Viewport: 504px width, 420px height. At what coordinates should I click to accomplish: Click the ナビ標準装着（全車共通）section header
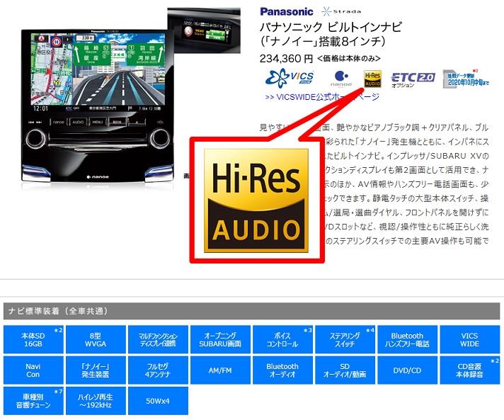tap(252, 311)
